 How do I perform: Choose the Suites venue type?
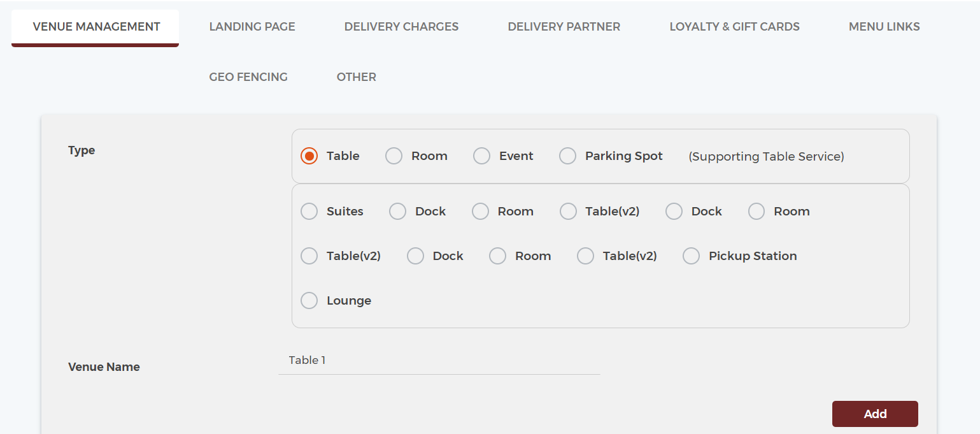coord(309,211)
